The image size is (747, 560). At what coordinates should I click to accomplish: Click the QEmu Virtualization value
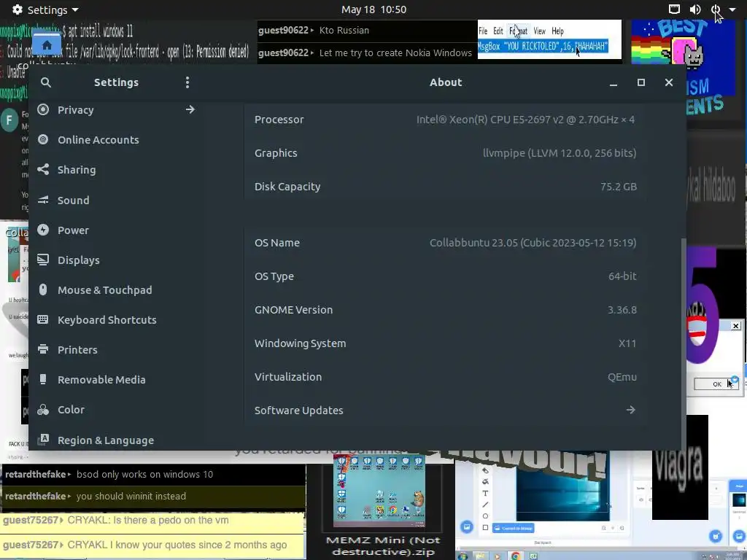click(x=622, y=377)
